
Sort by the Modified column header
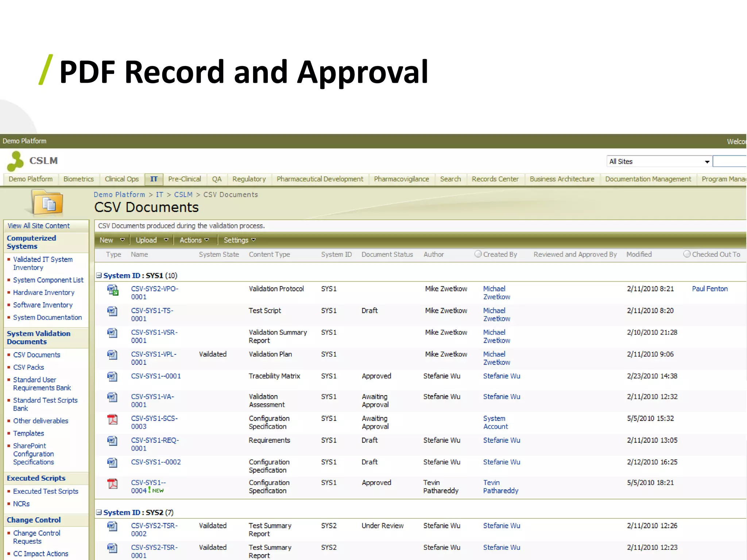pyautogui.click(x=639, y=254)
